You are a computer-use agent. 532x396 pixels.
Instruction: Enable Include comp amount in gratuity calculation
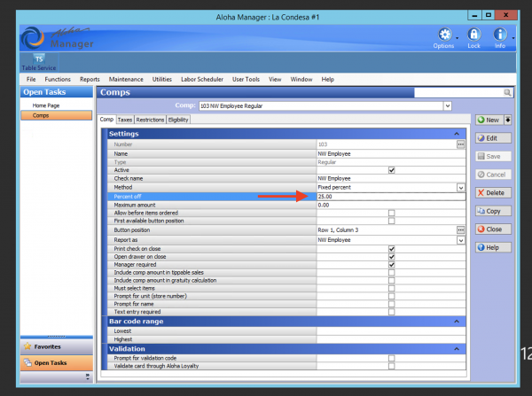[x=392, y=280]
